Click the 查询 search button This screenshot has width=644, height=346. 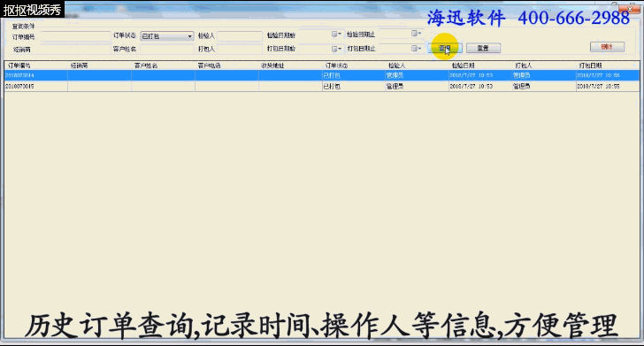pyautogui.click(x=445, y=48)
